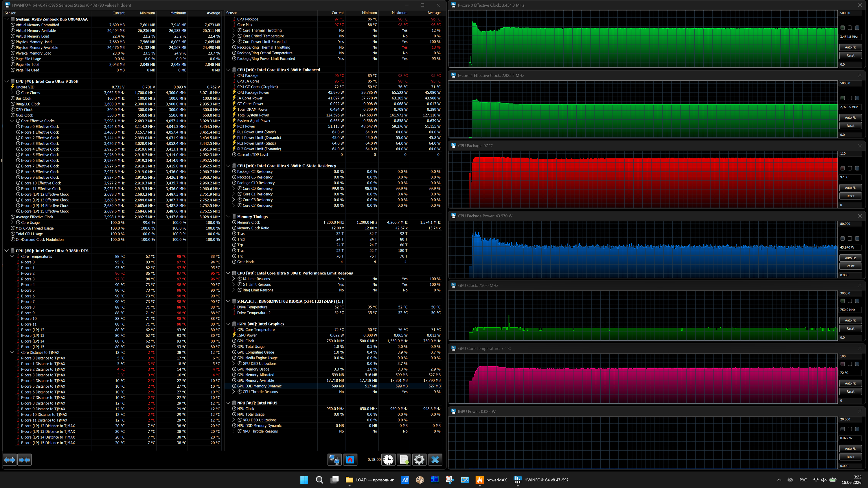This screenshot has width=868, height=488.
Task: Open sensor settings gear icon
Action: [x=419, y=460]
